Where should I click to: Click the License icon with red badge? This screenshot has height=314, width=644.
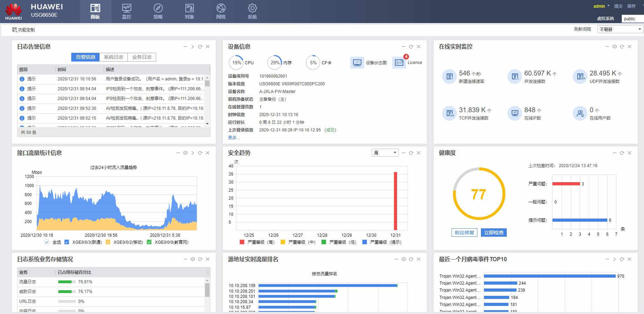tap(399, 63)
